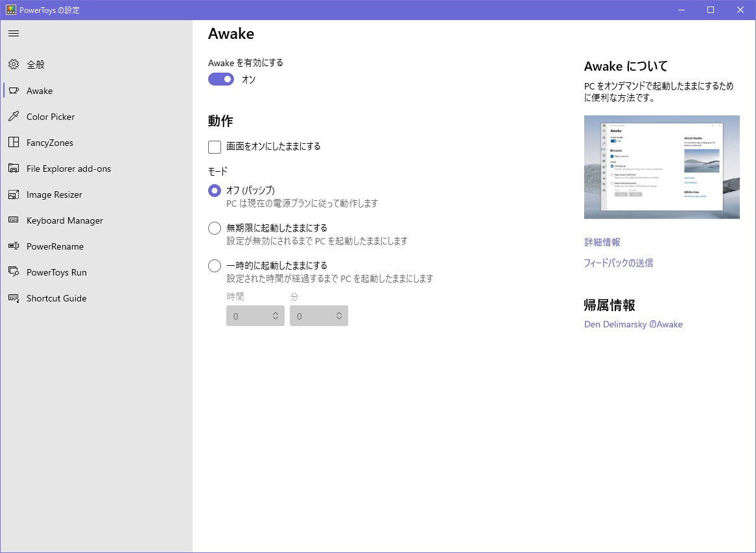Click the 'Awake' label in the sidebar

click(x=40, y=91)
